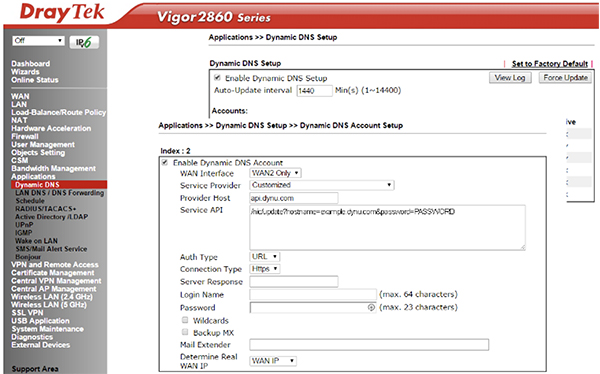Image resolution: width=600 pixels, height=374 pixels.
Task: Click the password field reveal icon
Action: click(x=371, y=307)
